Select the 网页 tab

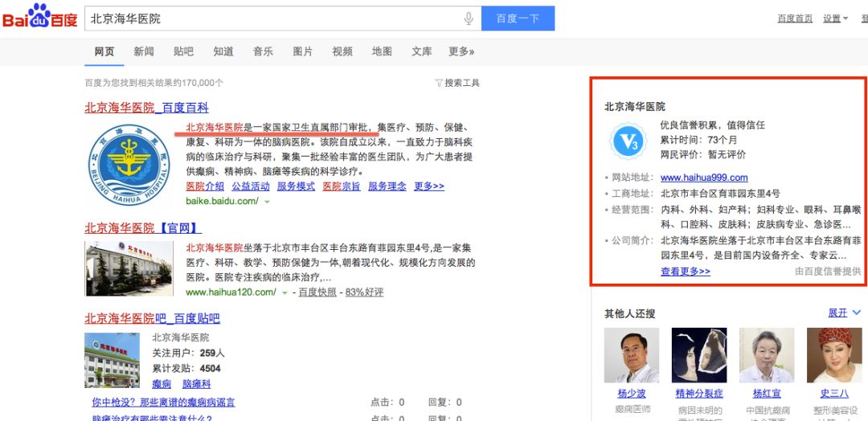[104, 51]
